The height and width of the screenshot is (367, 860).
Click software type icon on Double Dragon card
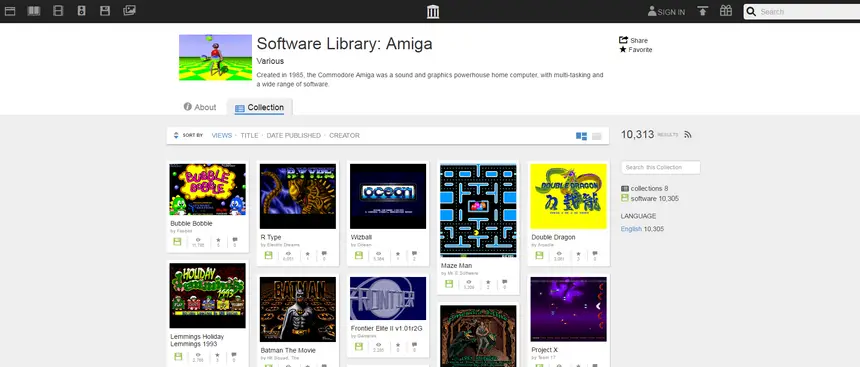click(539, 256)
